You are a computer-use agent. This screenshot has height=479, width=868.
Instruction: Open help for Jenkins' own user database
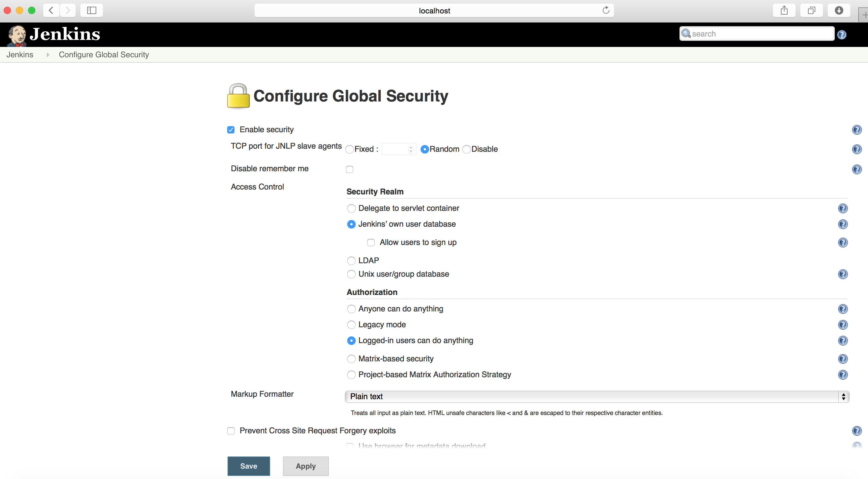[843, 224]
